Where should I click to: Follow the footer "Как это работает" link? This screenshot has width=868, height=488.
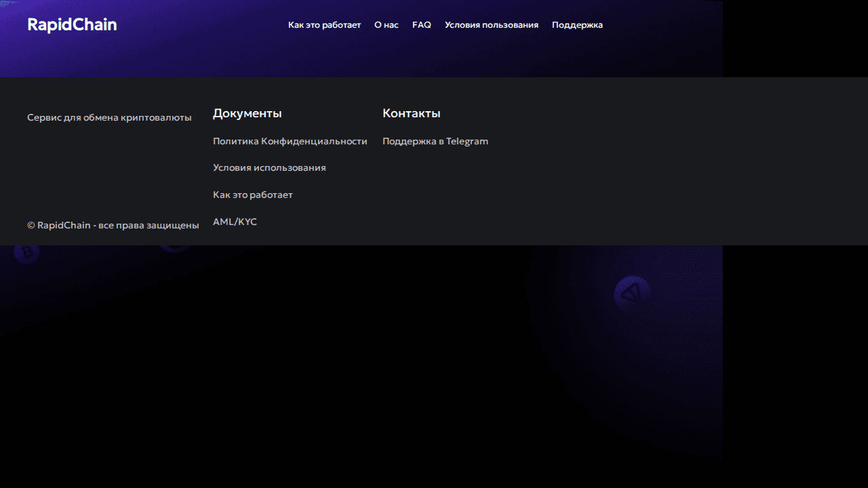(x=252, y=195)
